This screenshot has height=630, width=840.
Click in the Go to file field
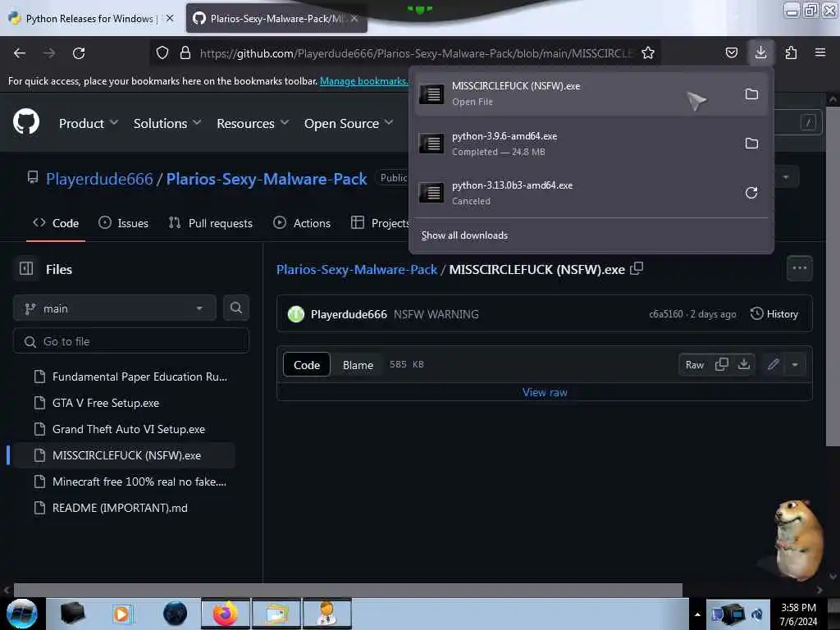click(131, 341)
